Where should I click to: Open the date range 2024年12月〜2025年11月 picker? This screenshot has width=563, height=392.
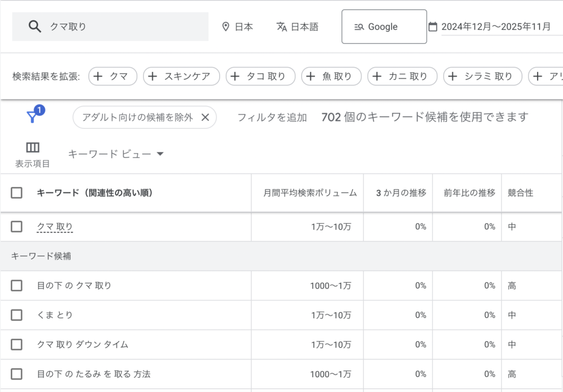coord(496,26)
